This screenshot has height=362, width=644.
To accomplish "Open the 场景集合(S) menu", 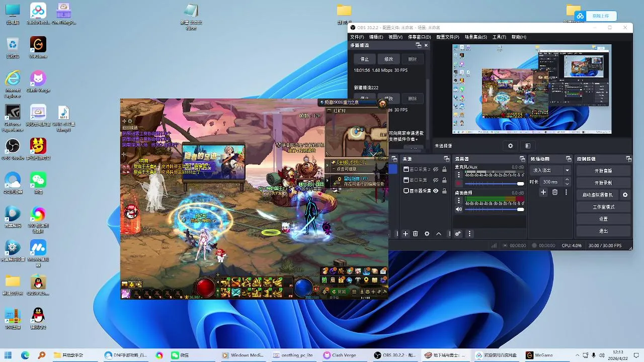I will [x=475, y=37].
